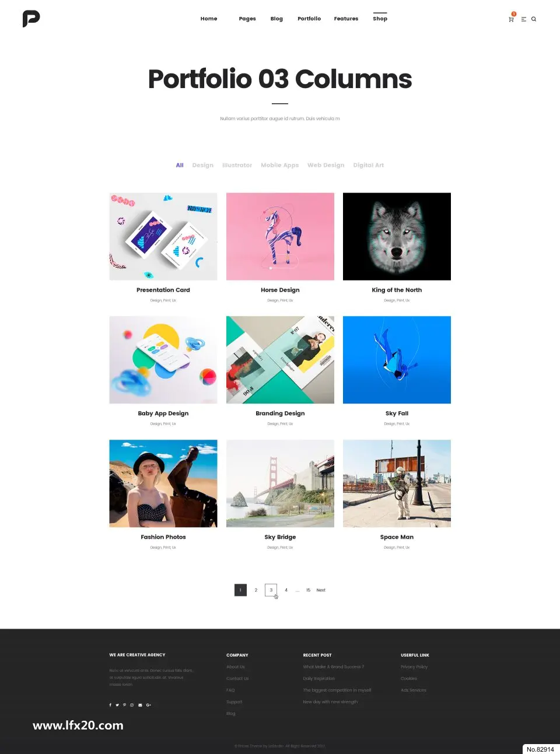Click the Next pagination link

pyautogui.click(x=321, y=590)
